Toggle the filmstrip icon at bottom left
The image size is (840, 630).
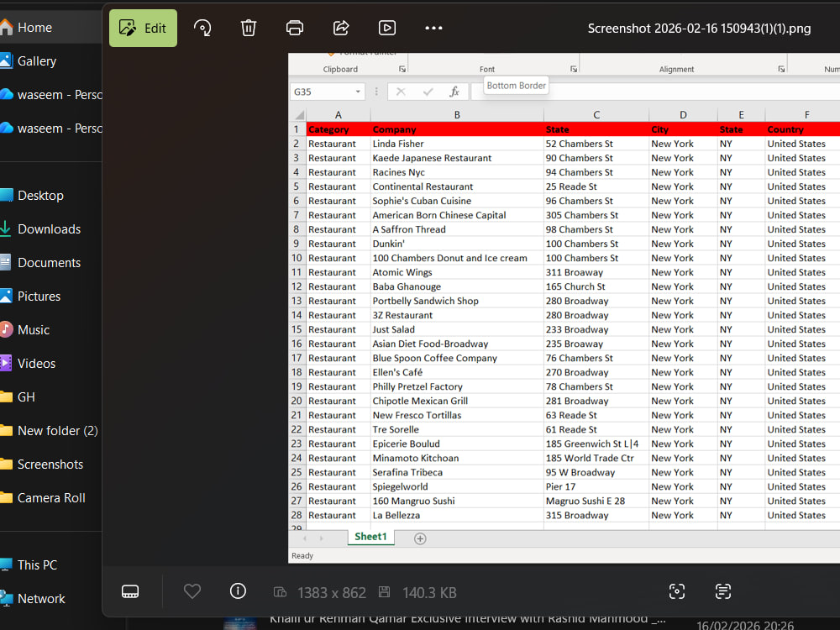(130, 591)
